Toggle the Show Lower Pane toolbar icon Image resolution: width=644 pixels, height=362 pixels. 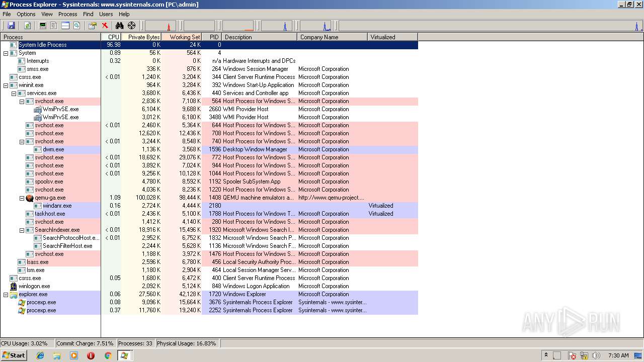point(65,26)
